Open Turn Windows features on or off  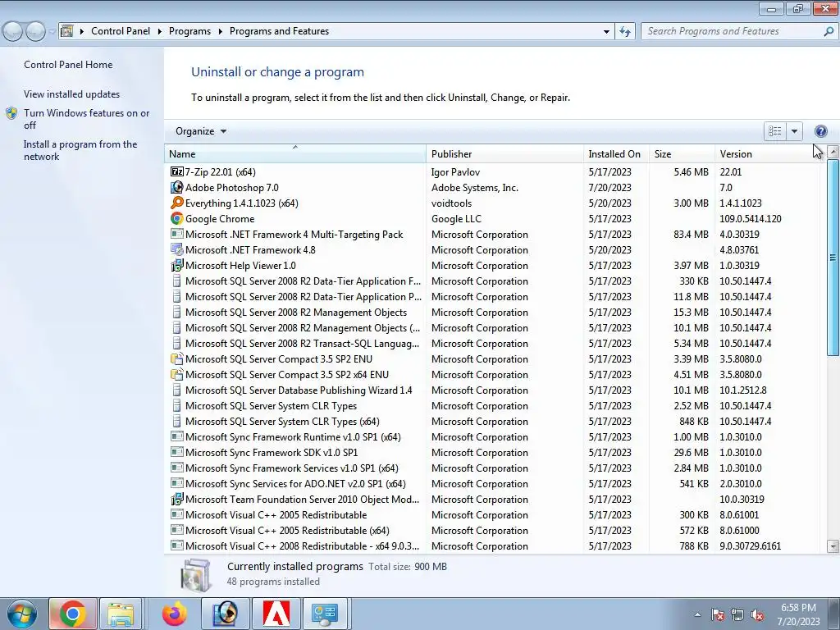(86, 119)
